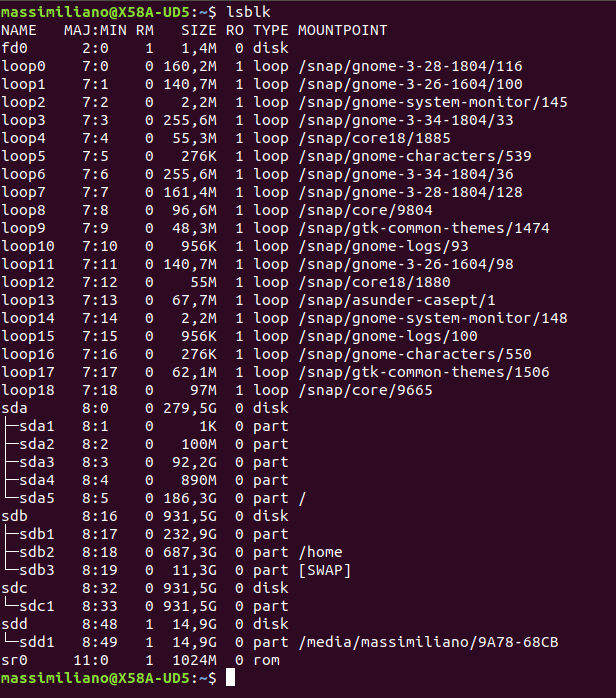Select the sda disk entry name

16,408
